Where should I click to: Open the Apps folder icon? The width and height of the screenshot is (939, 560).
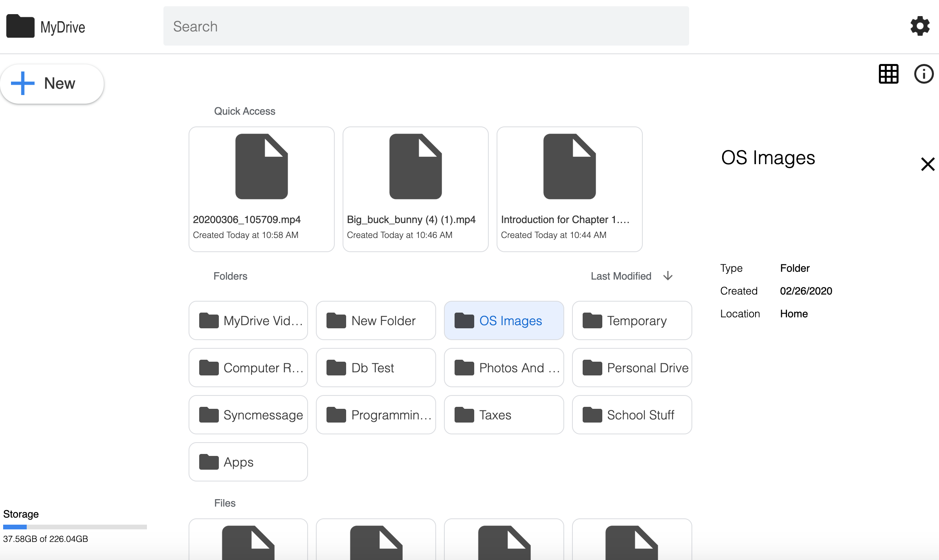[x=209, y=462]
